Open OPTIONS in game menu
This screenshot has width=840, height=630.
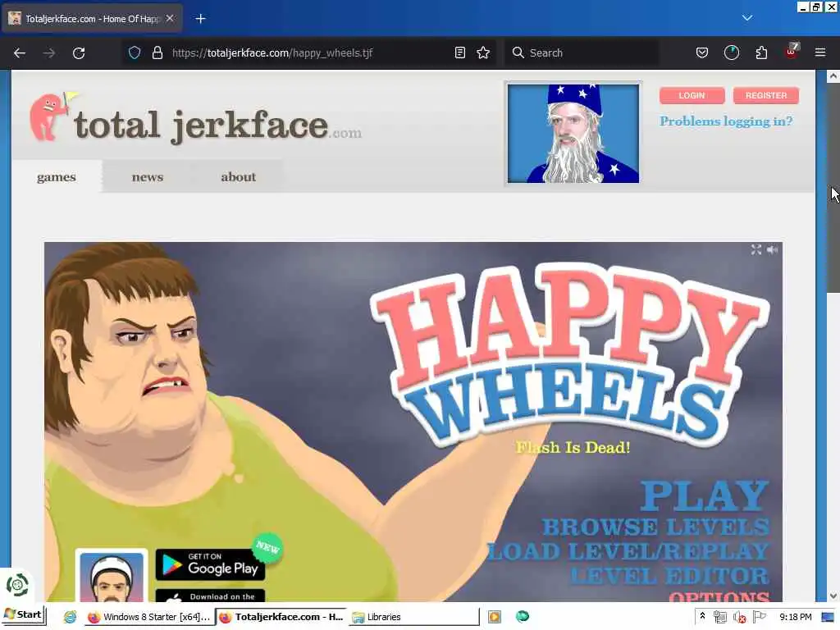tap(719, 596)
